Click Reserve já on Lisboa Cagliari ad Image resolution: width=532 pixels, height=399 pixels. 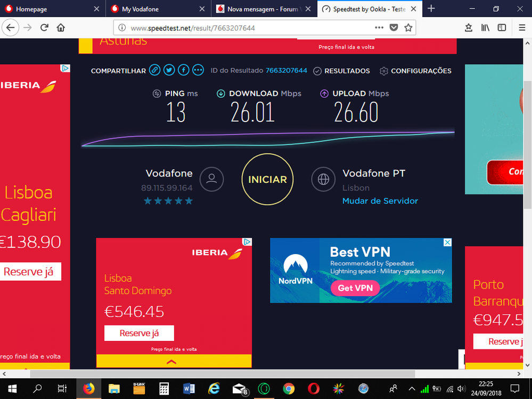click(30, 272)
